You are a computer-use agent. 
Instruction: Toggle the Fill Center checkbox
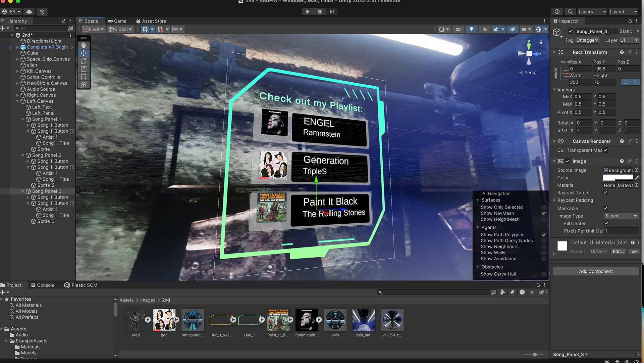(x=606, y=224)
